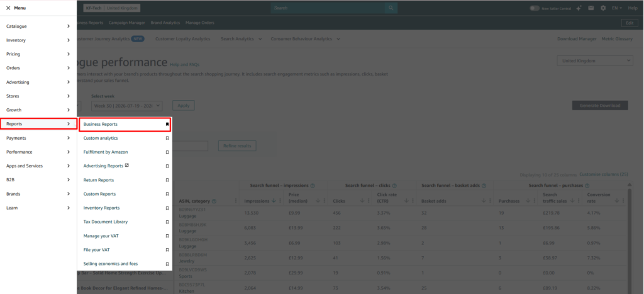Click info icon next to ASIN, category
This screenshot has width=644, height=294.
(214, 201)
